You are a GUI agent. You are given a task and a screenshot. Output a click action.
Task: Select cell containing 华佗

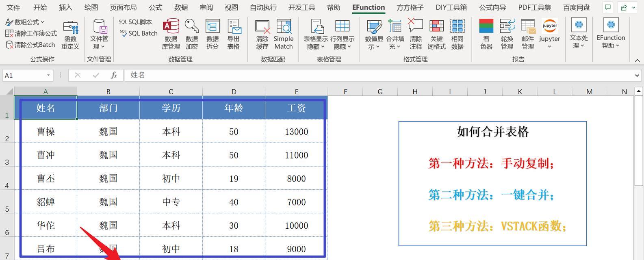pyautogui.click(x=46, y=225)
